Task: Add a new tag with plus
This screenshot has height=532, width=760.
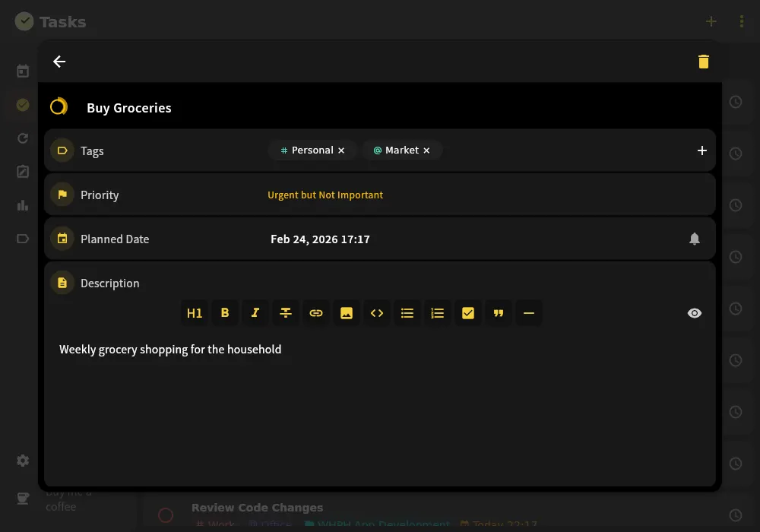Action: click(x=701, y=150)
